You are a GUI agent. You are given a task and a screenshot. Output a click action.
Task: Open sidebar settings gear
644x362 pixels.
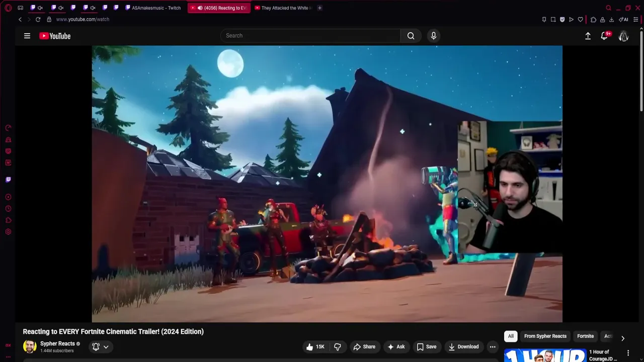point(8,232)
